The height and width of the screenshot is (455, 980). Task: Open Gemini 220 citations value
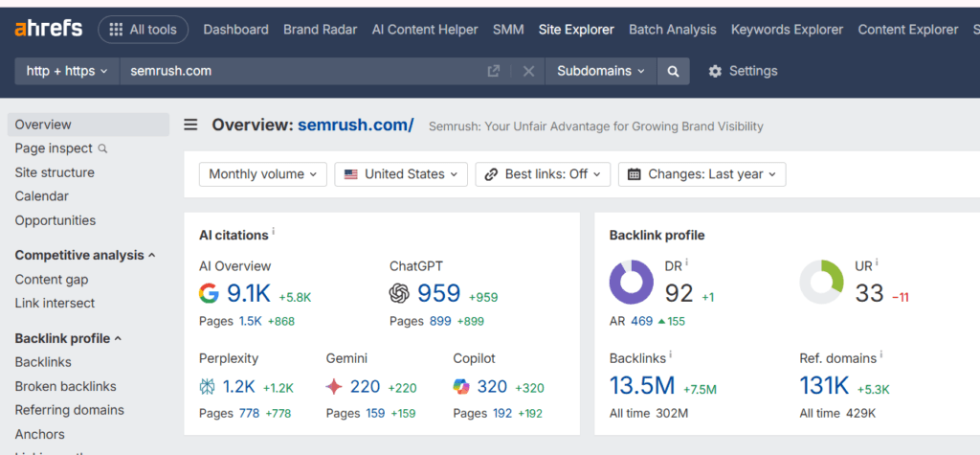pyautogui.click(x=365, y=387)
